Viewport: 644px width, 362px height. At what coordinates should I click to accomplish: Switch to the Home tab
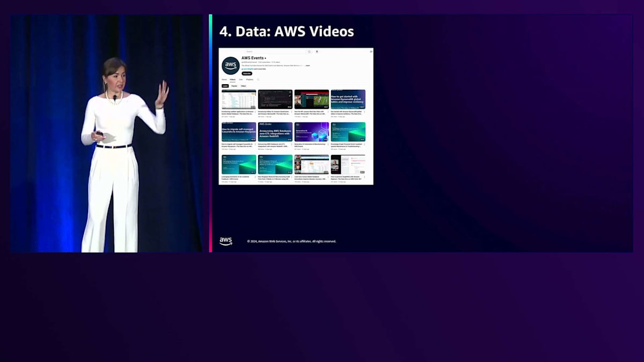pos(224,79)
